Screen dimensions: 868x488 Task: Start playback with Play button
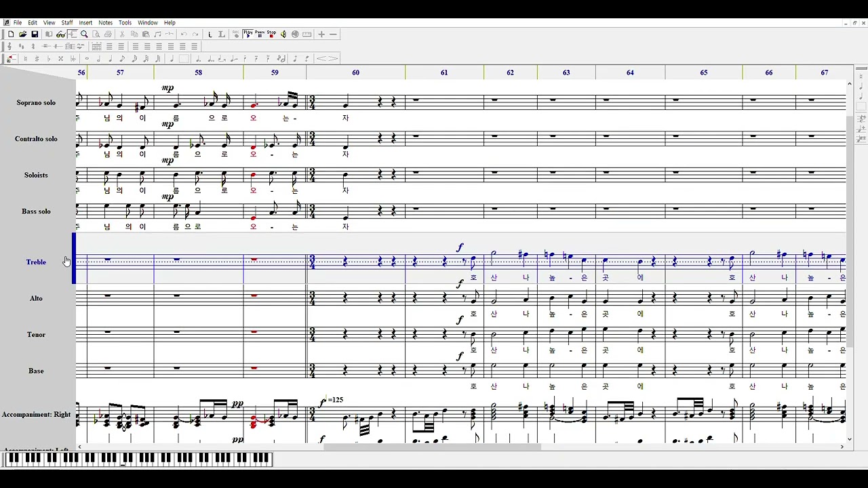[248, 34]
